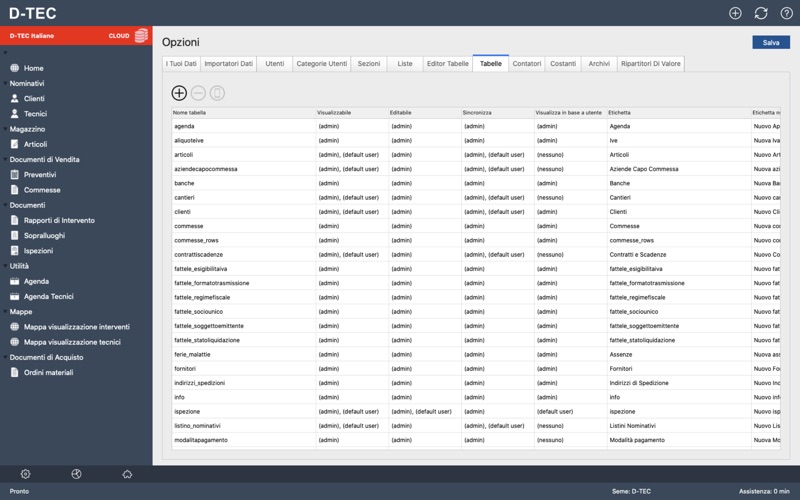Click the D-TEC Italiano database label
Screen dimensions: 800x500
(x=32, y=36)
